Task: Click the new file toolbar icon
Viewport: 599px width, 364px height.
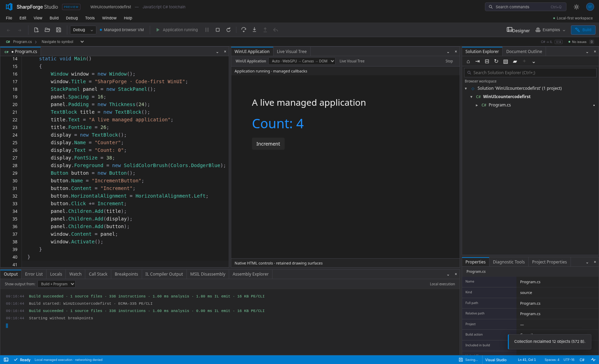Action: tap(36, 30)
